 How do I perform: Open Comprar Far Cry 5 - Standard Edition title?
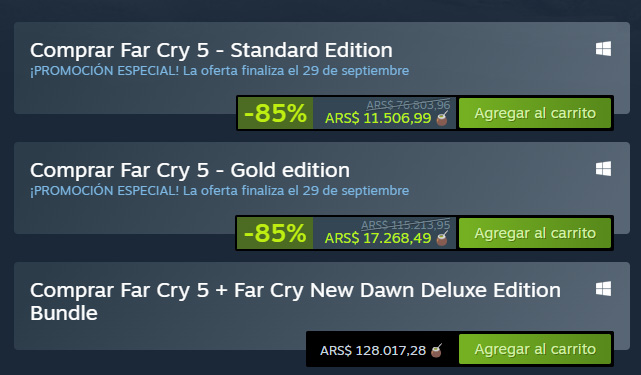click(x=211, y=51)
